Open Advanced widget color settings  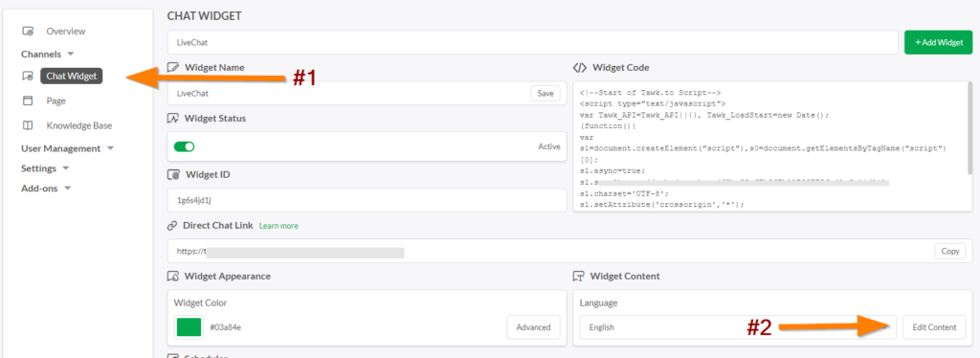pos(533,327)
